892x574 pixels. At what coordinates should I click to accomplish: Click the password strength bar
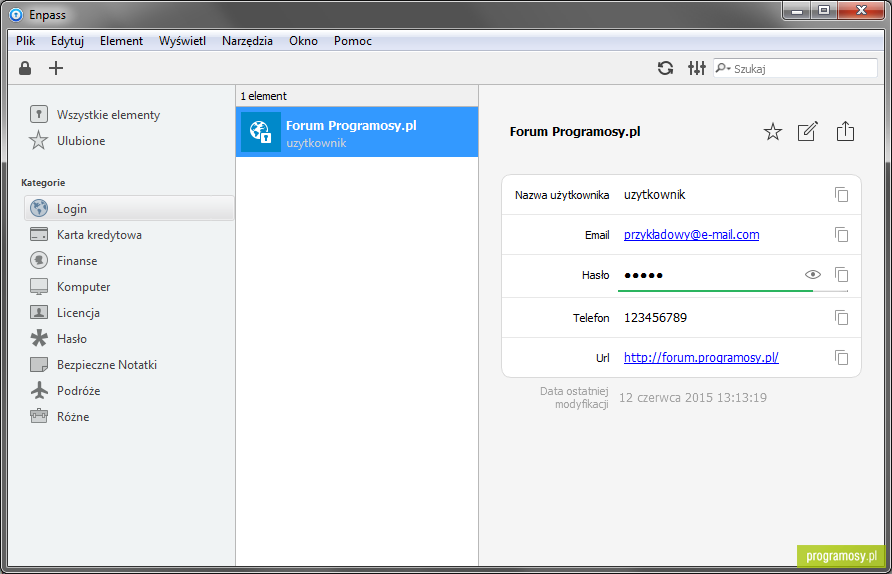[733, 291]
